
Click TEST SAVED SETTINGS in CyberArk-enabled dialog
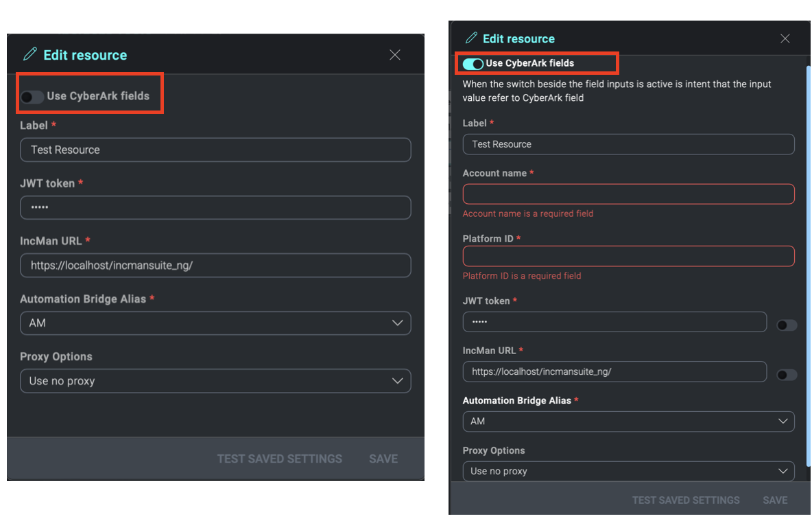686,500
